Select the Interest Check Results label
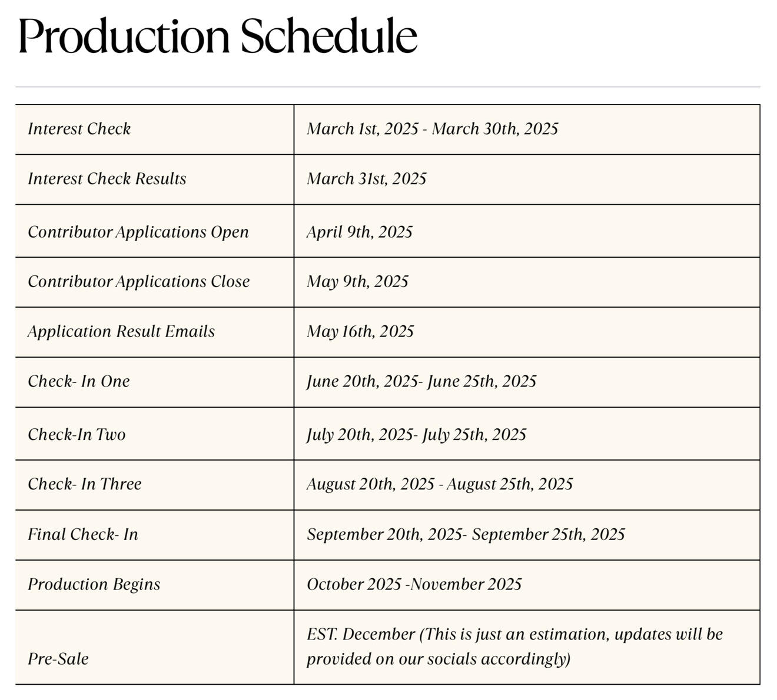The height and width of the screenshot is (700, 777). (107, 179)
